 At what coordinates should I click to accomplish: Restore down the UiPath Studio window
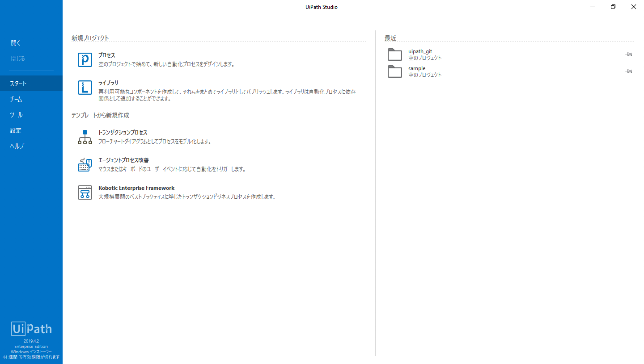point(613,7)
